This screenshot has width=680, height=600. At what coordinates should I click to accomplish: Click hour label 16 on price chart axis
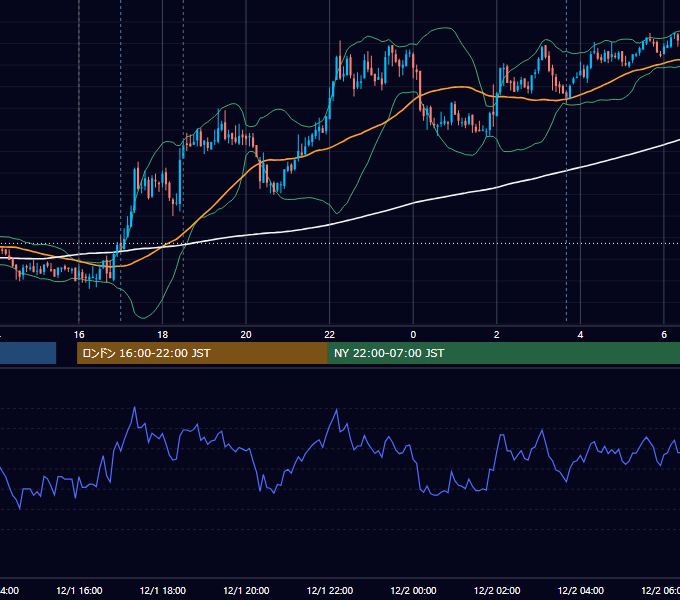(x=79, y=335)
